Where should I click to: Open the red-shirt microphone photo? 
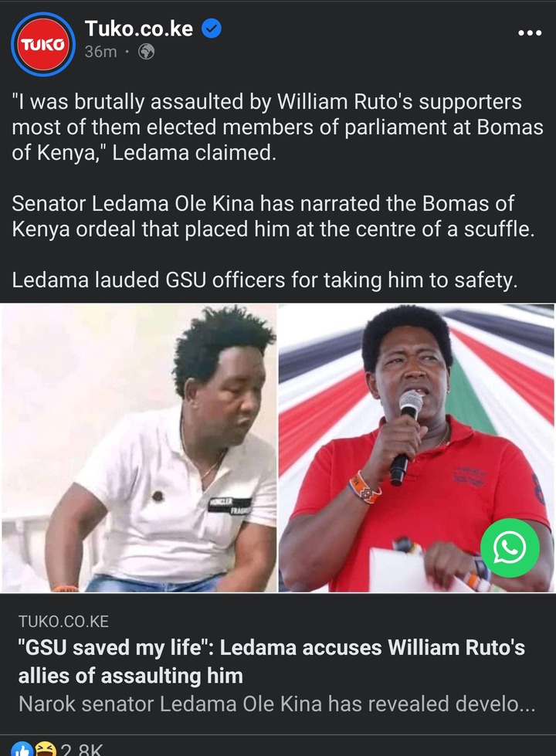[x=417, y=448]
